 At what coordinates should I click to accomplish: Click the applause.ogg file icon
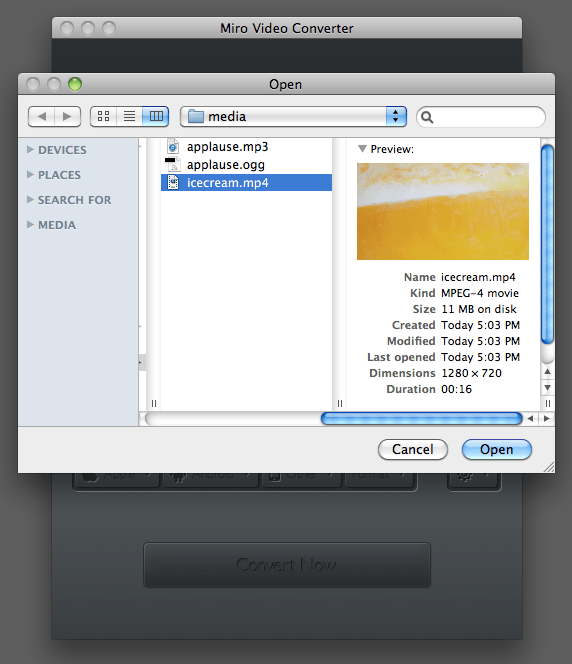point(173,164)
